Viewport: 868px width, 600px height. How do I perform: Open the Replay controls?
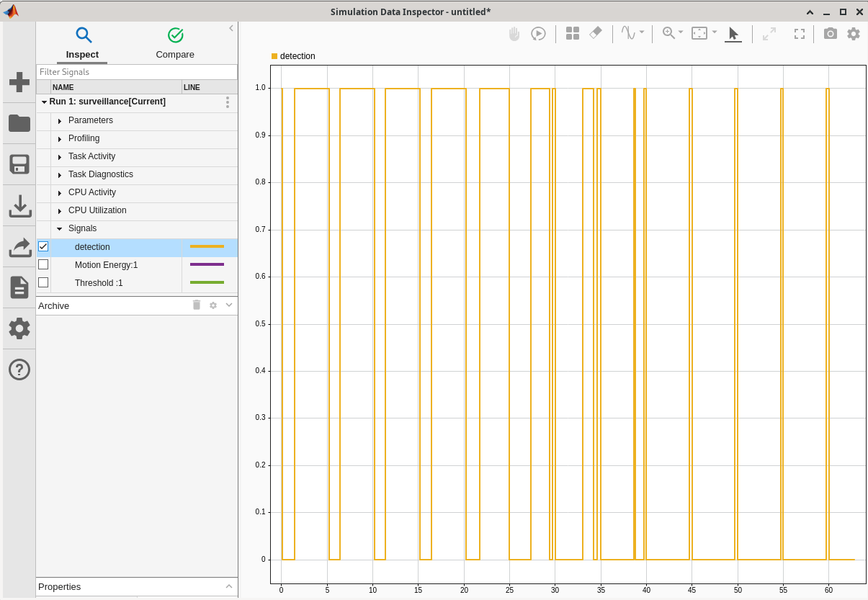pos(539,33)
